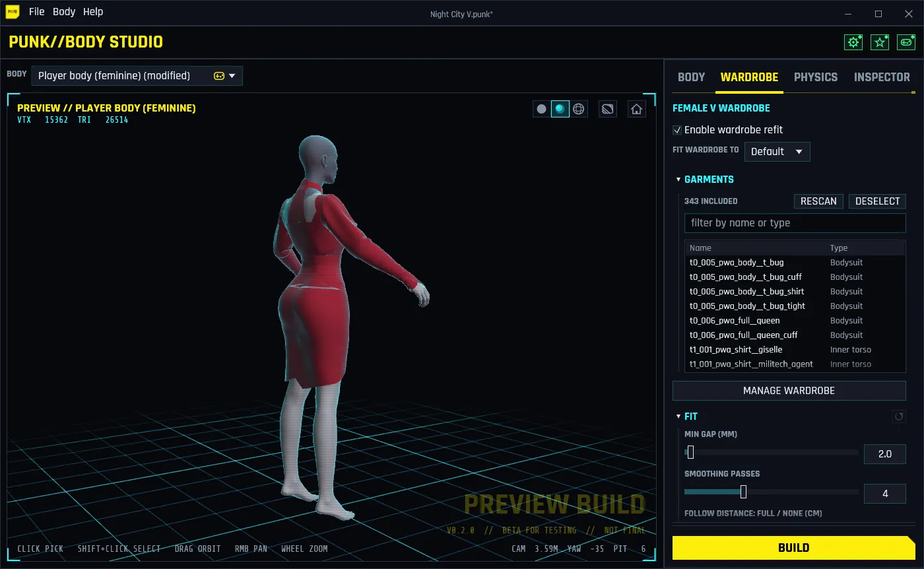Click the Rescan button
Viewport: 924px width, 569px height.
[818, 201]
